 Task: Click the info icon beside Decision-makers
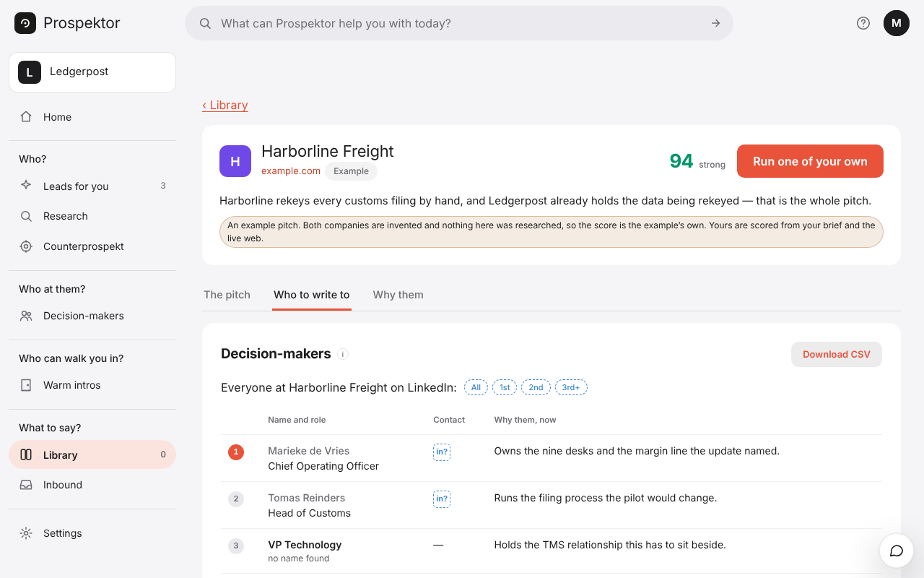pyautogui.click(x=344, y=354)
